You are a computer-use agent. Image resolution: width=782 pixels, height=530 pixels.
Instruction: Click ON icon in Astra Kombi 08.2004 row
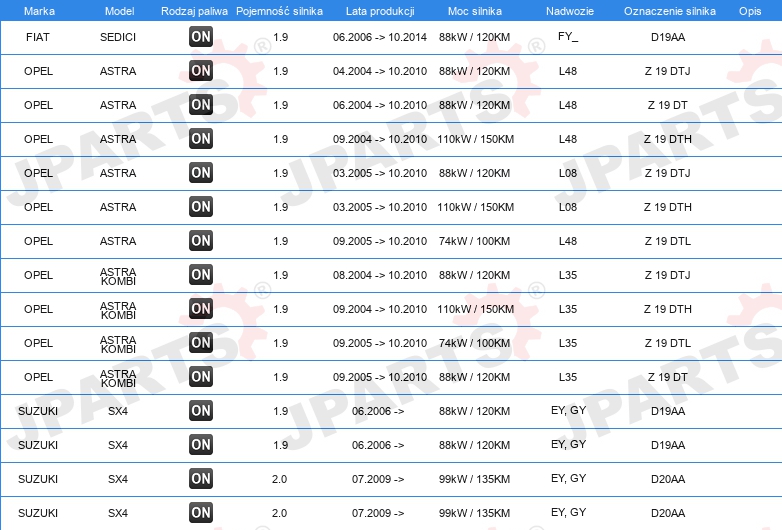coord(201,274)
